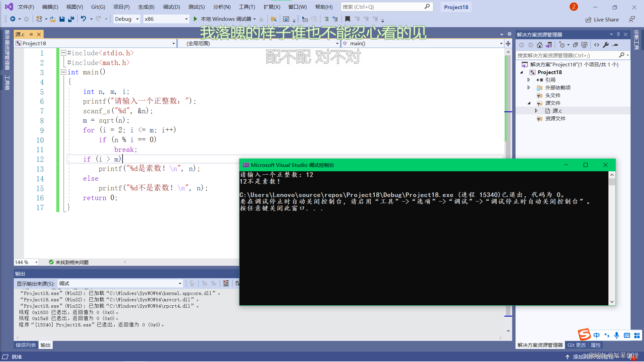Click the Collapse All icon in Solution Explorer
Image resolution: width=644 pixels, height=362 pixels.
pyautogui.click(x=576, y=45)
